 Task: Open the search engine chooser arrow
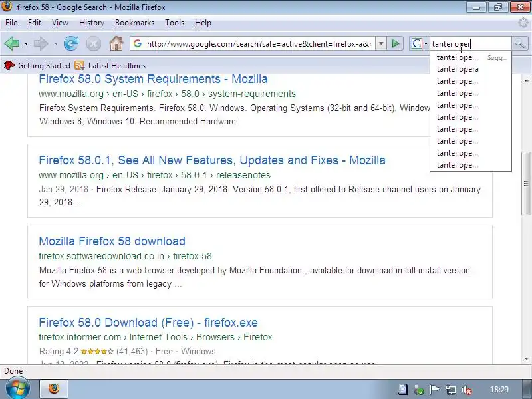point(426,44)
